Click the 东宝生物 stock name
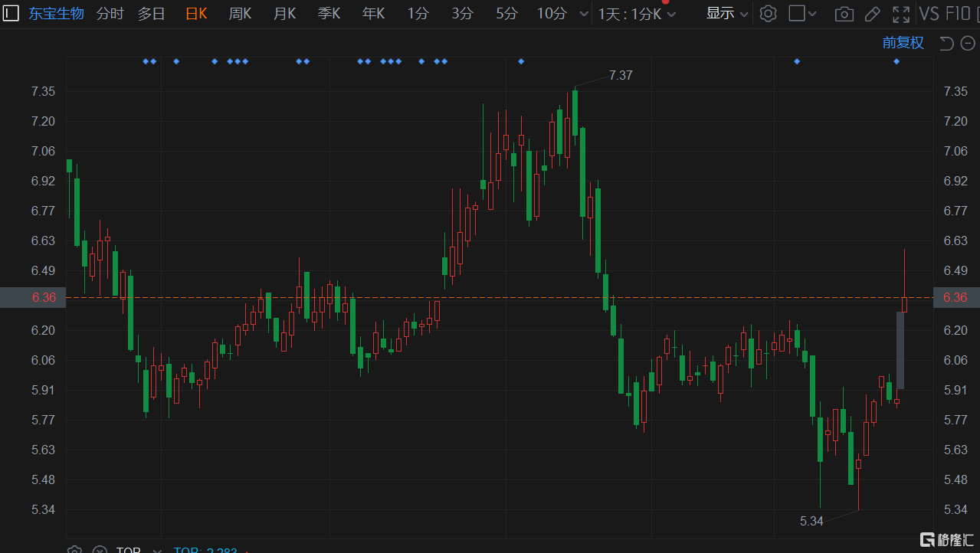The width and height of the screenshot is (980, 553). tap(56, 13)
